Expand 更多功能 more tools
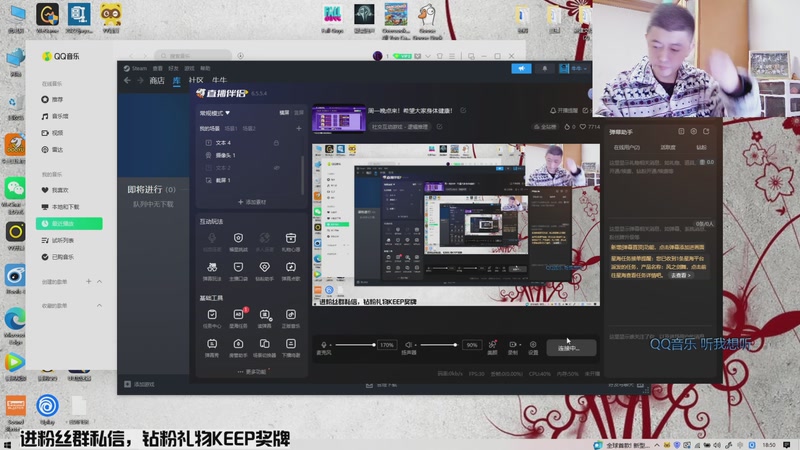Image resolution: width=800 pixels, height=450 pixels. (x=252, y=372)
